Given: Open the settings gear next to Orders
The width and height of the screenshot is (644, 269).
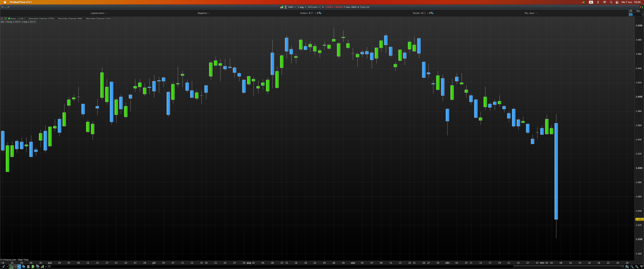Looking at the screenshot, I should [320, 13].
